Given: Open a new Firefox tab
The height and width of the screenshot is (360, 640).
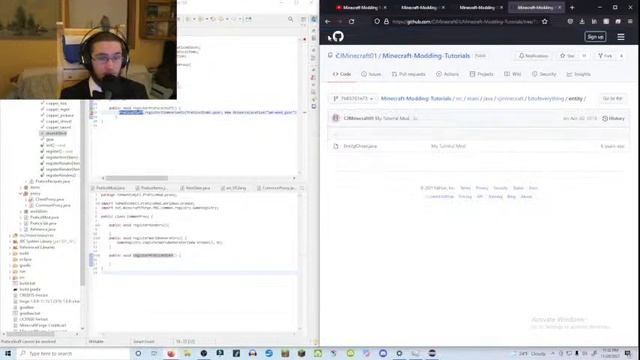Looking at the screenshot, I should pyautogui.click(x=572, y=7).
